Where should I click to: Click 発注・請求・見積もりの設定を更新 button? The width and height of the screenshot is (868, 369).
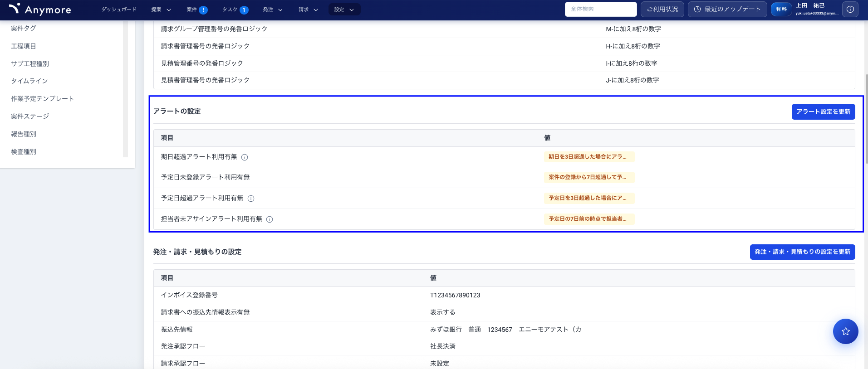point(802,252)
